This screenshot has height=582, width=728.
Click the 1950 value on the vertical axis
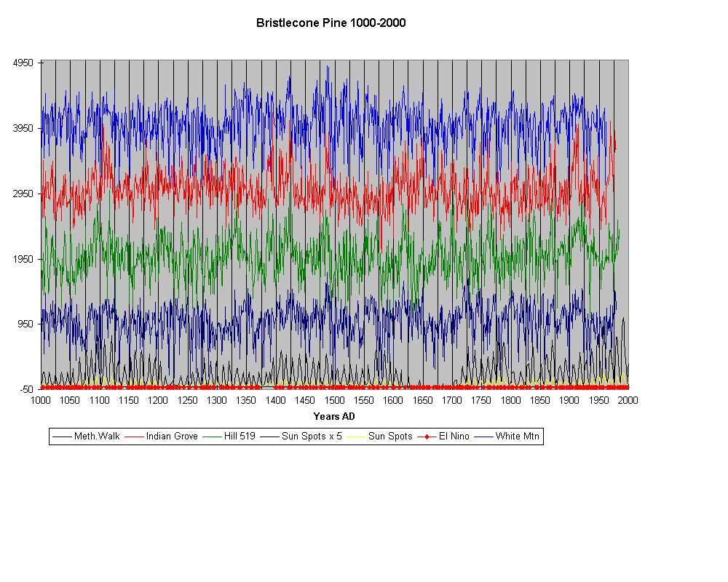tap(23, 259)
